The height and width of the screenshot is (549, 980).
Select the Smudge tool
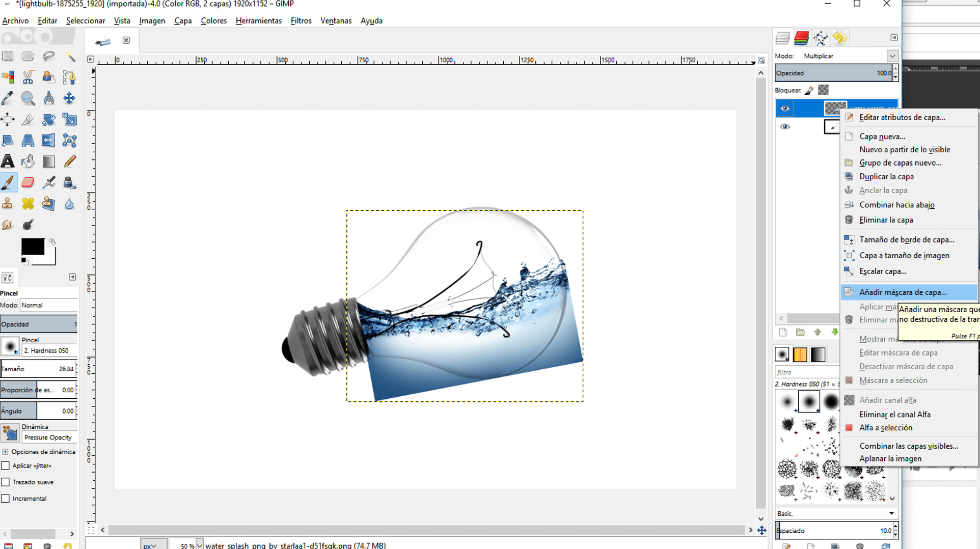[x=8, y=225]
